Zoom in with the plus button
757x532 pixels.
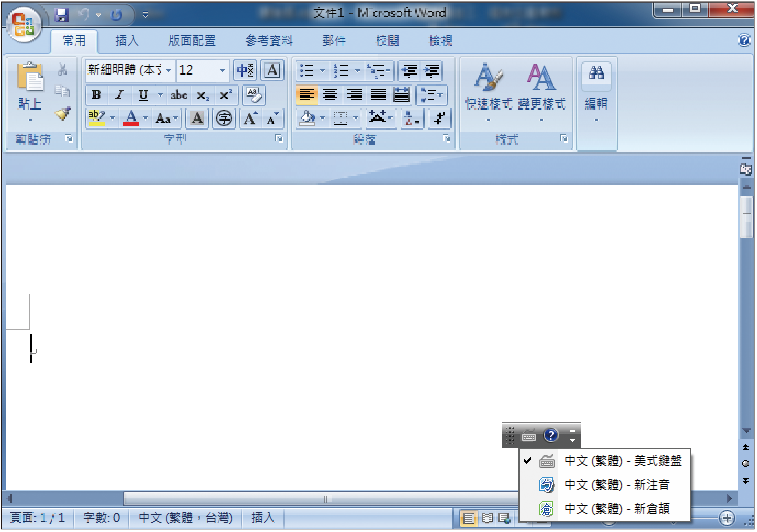tap(727, 518)
